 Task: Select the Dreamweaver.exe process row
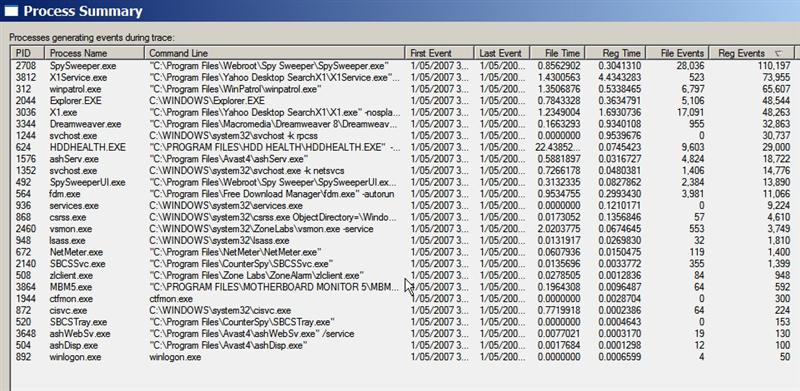[403, 124]
